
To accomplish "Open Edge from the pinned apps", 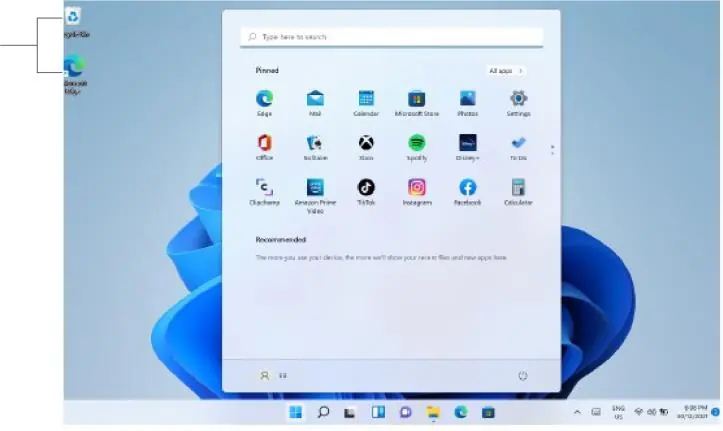I will coord(264,103).
